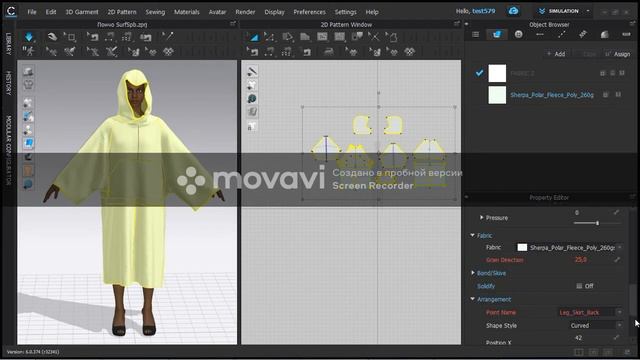Click the top icon in 3D window side toolbar
640x360 pixels.
pos(28,71)
